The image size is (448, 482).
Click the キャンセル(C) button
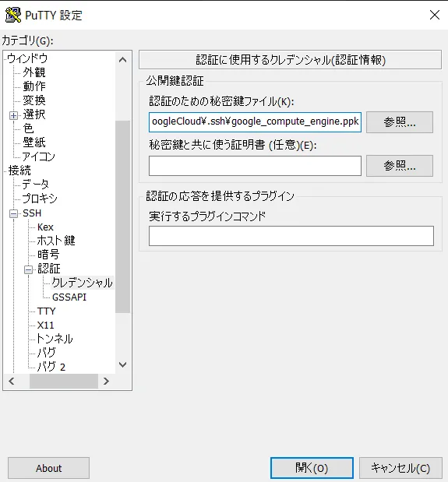pos(400,468)
